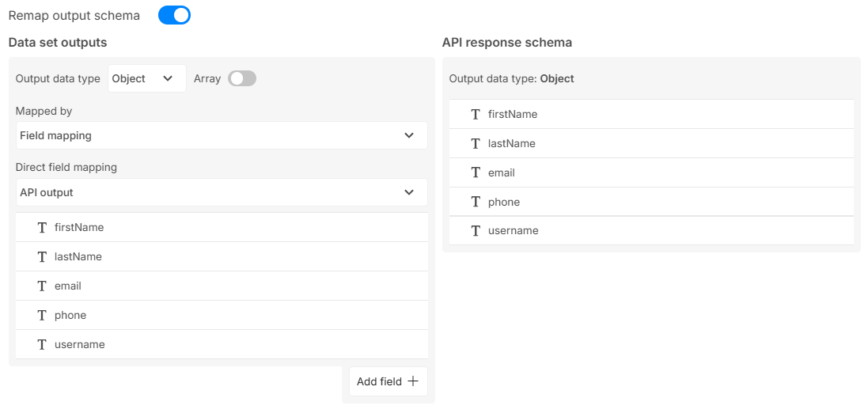Click text type icon beside firstName in API response schema

(x=476, y=115)
